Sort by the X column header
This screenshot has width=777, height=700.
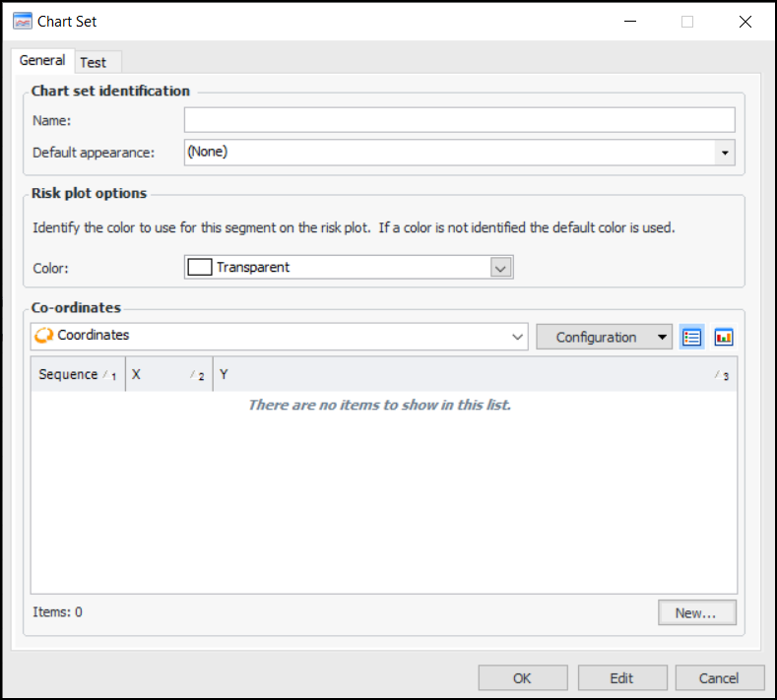pos(167,374)
